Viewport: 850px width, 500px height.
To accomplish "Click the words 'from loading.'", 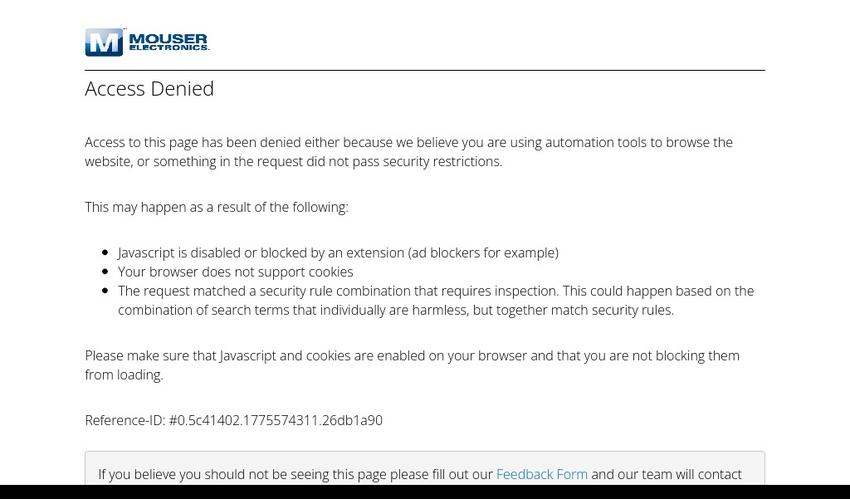I will click(124, 375).
